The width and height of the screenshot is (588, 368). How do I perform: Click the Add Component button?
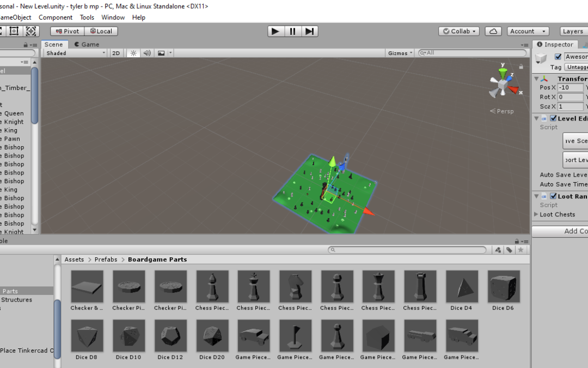tap(560, 231)
